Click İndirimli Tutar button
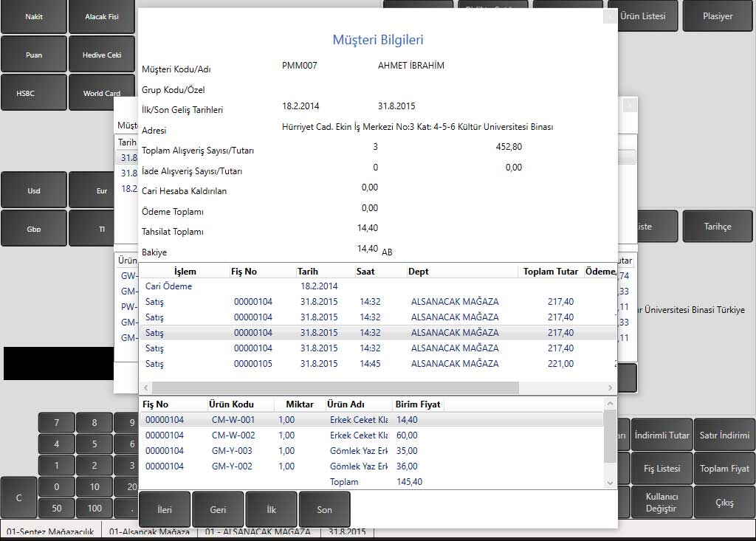Image resolution: width=756 pixels, height=541 pixels. (x=662, y=435)
